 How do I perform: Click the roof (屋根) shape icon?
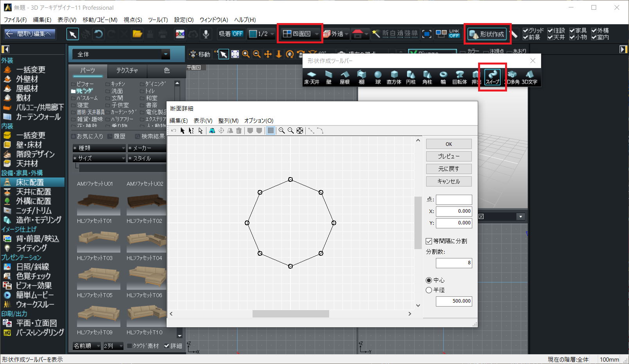[344, 77]
